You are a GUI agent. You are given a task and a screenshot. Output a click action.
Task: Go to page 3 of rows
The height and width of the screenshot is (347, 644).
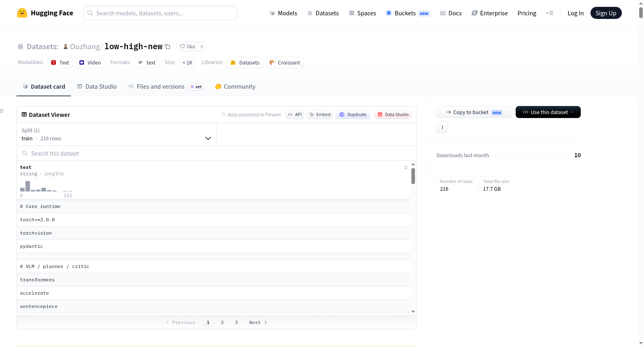click(x=236, y=322)
